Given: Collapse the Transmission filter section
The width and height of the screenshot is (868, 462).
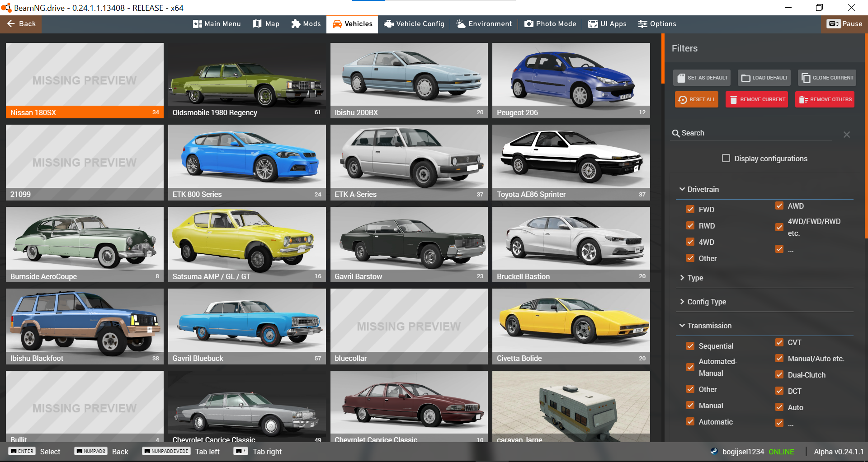Looking at the screenshot, I should [706, 326].
